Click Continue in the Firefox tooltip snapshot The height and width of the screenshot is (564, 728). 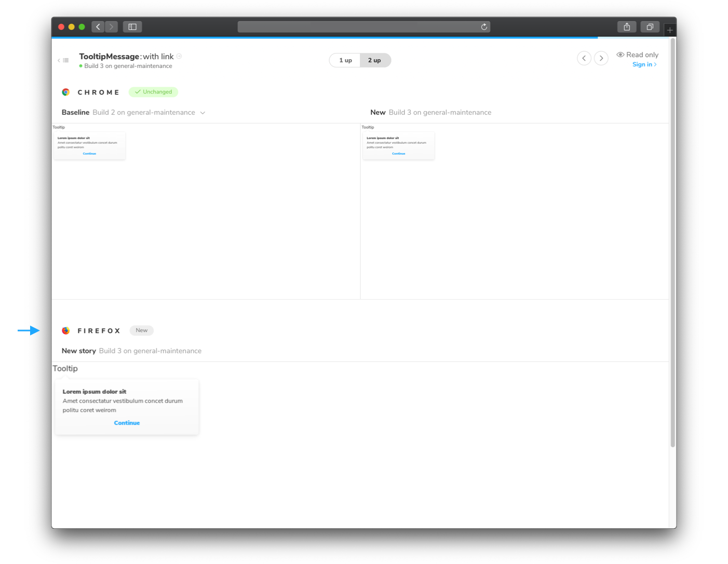(127, 423)
